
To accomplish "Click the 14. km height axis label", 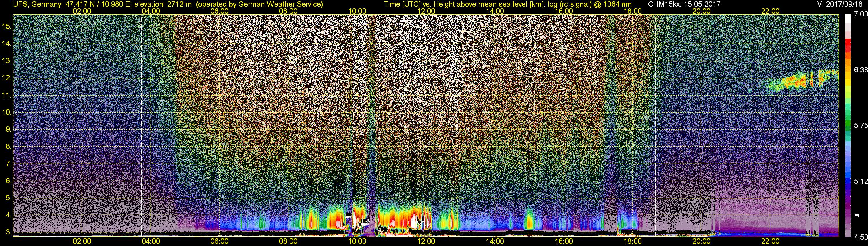I will pyautogui.click(x=7, y=44).
